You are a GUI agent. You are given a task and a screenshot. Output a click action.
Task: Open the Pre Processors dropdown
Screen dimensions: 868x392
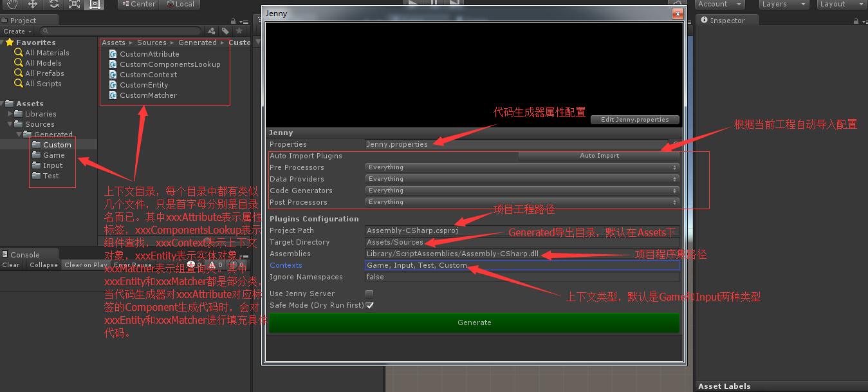pyautogui.click(x=522, y=167)
